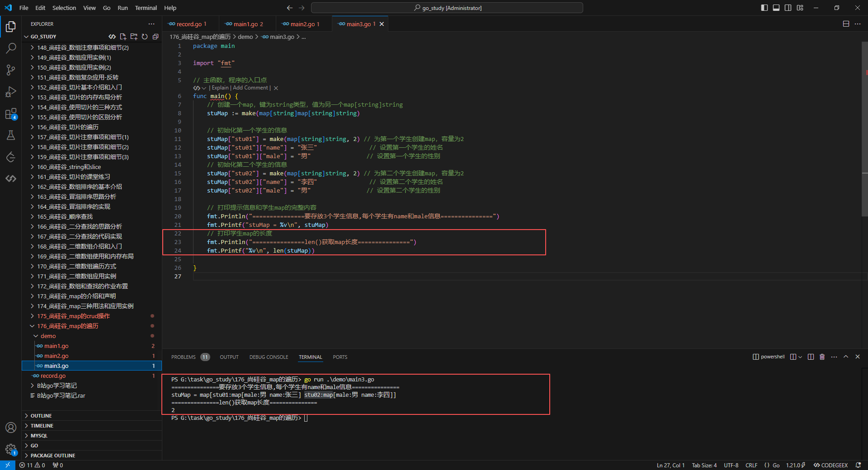The height and width of the screenshot is (470, 868).
Task: Click the Add Comment code lens link
Action: pyautogui.click(x=250, y=88)
